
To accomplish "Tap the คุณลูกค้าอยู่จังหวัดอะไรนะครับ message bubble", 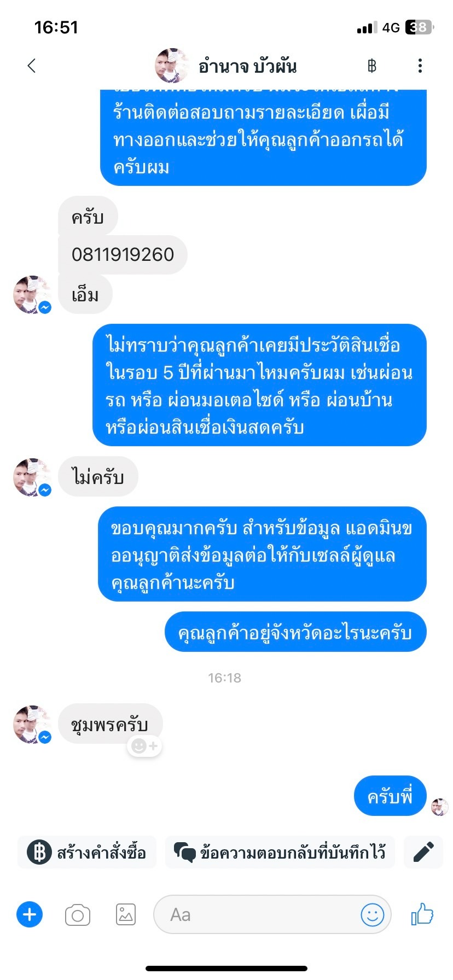I will pyautogui.click(x=295, y=632).
